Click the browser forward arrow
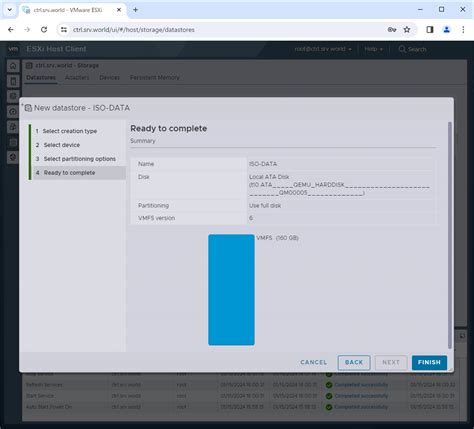Viewport: 474px width, 429px height. coord(27,30)
